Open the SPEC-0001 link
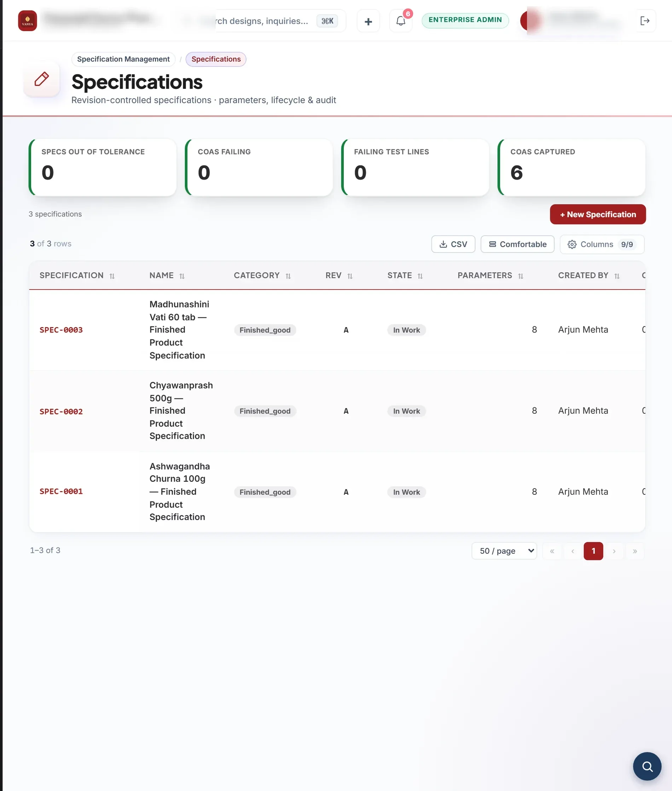Screen dimensions: 672x791 point(61,491)
